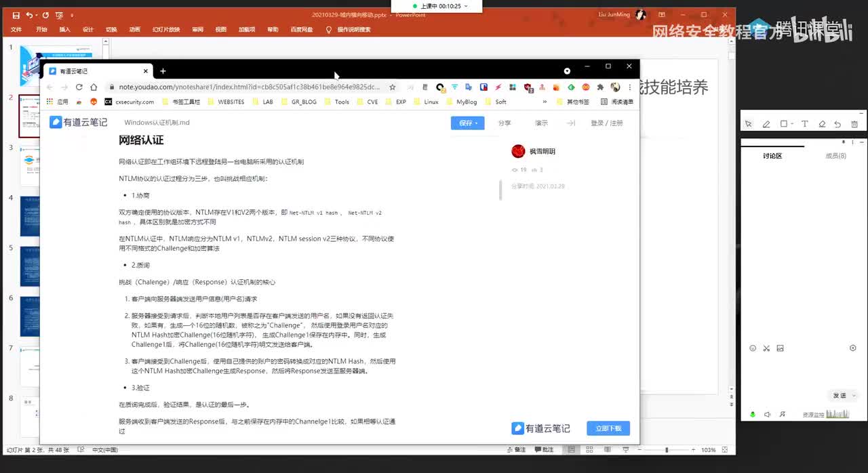The image size is (868, 473).
Task: Open the 插入 ribbon tab
Action: [65, 30]
